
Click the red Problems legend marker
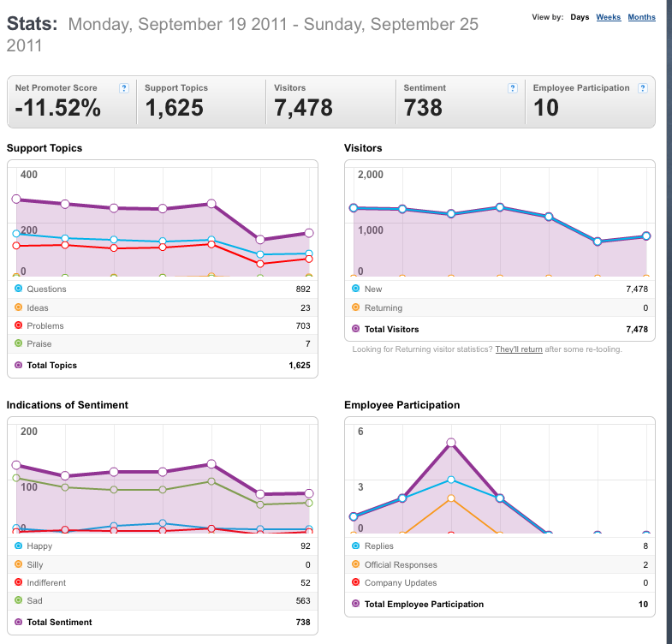pos(19,325)
